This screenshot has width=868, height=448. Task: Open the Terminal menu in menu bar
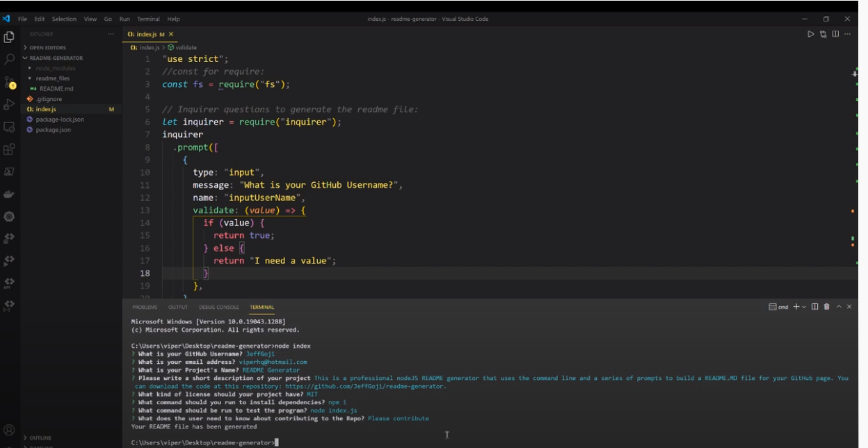click(x=148, y=19)
